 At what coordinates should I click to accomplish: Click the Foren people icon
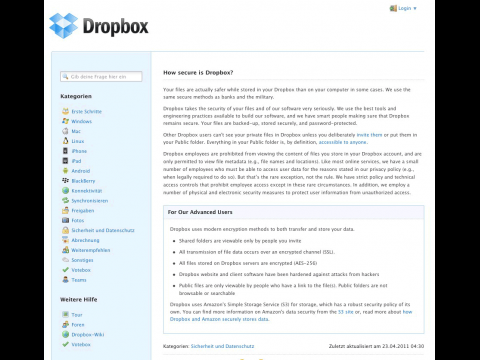point(66,325)
